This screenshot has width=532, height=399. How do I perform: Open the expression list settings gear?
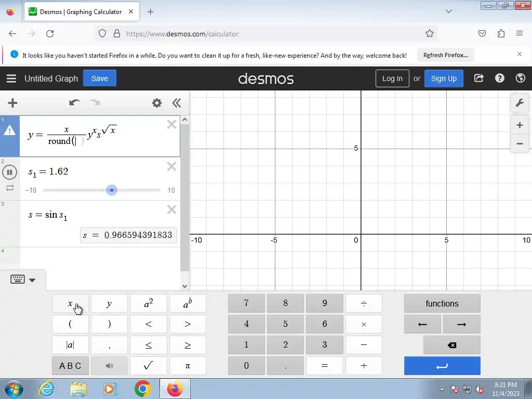point(157,103)
